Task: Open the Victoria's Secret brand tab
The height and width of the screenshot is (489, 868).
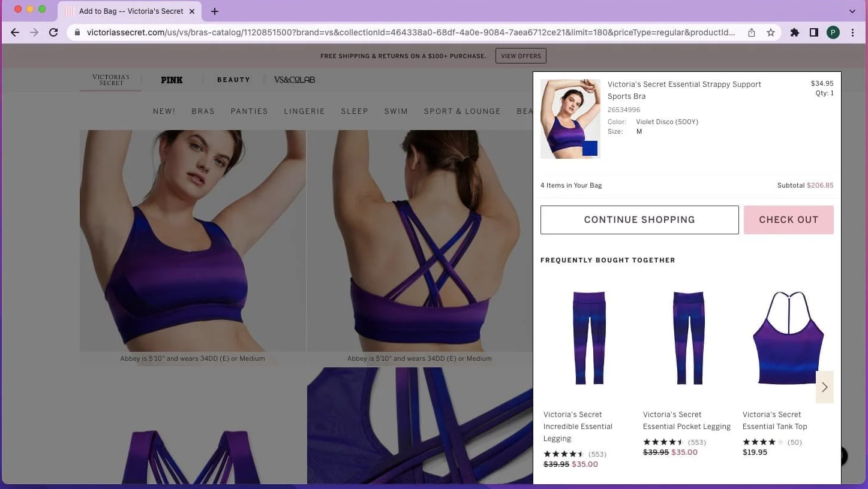Action: 111,80
